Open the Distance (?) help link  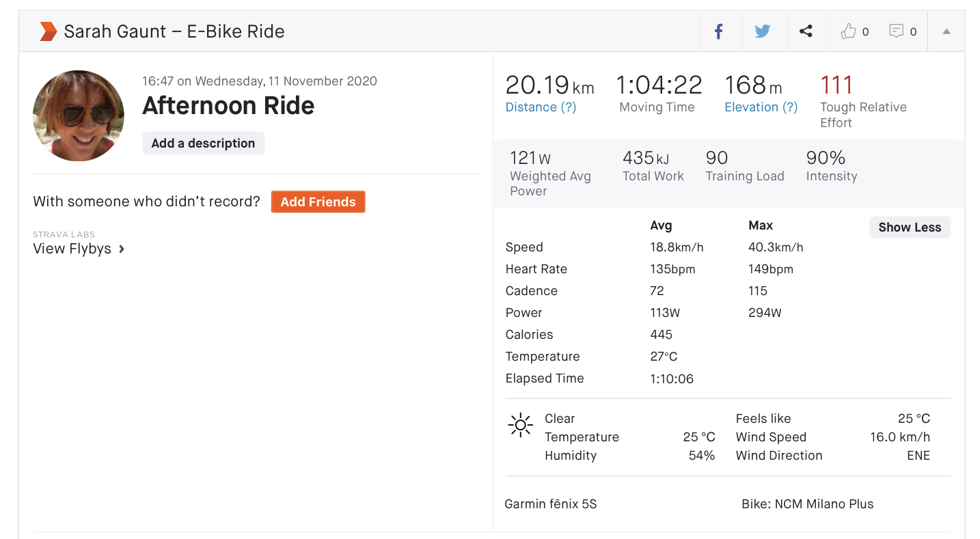coord(541,107)
